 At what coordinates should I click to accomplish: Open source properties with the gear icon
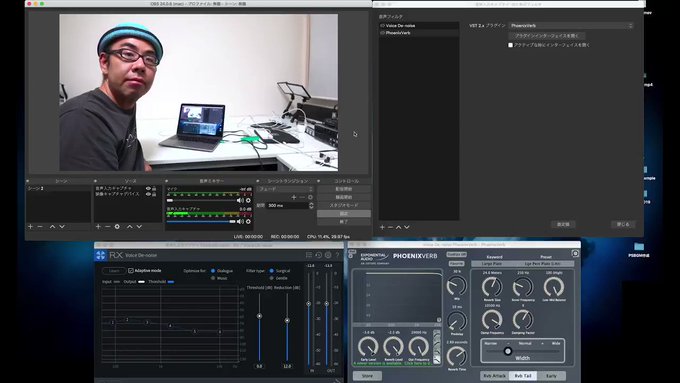117,226
